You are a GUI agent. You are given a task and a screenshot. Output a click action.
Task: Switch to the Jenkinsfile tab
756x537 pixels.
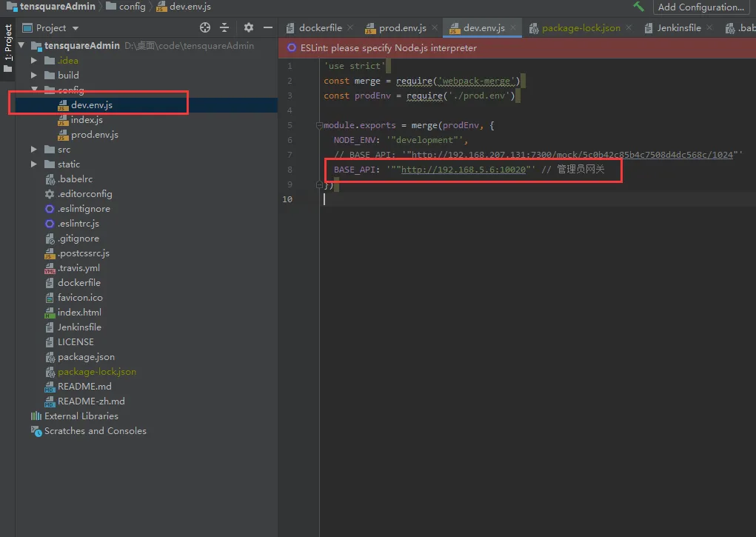(678, 28)
